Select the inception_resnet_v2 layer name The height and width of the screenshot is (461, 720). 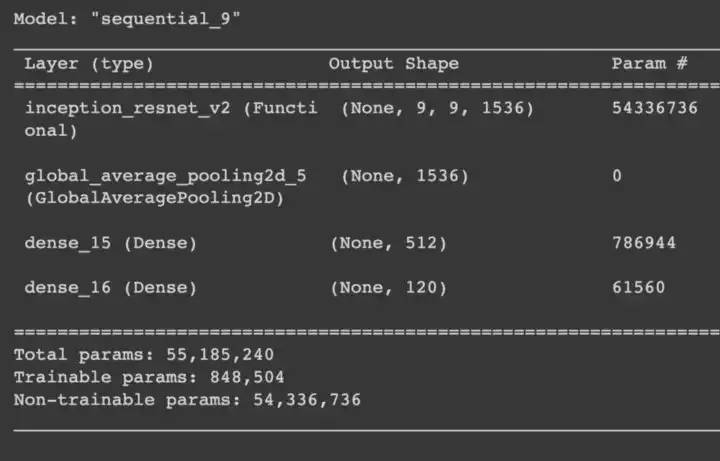coord(171,108)
